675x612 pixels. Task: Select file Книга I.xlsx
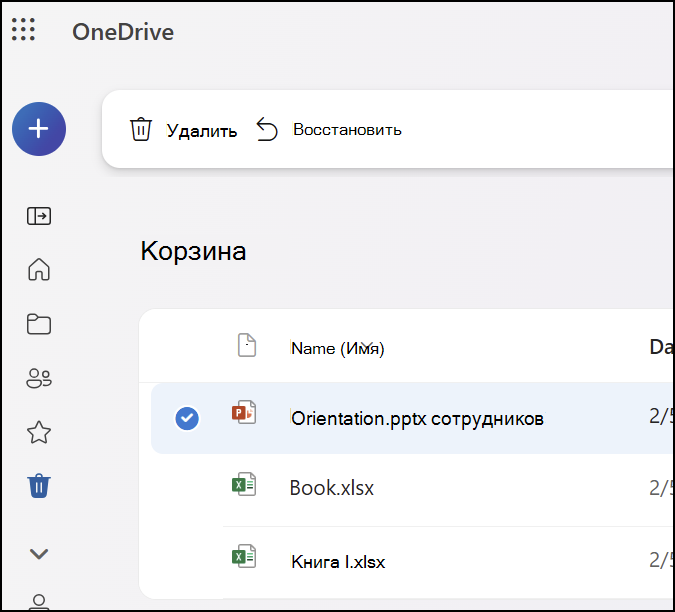[338, 562]
